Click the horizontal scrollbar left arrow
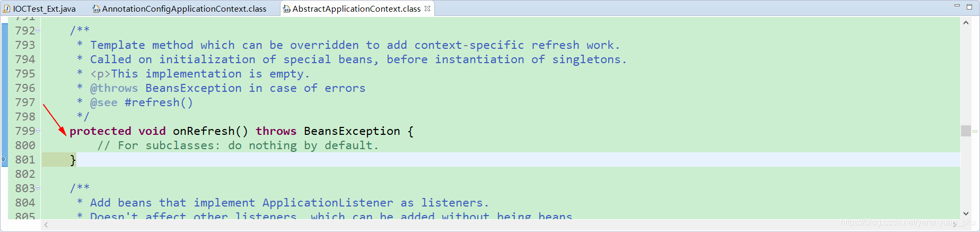980x232 pixels. click(x=46, y=225)
